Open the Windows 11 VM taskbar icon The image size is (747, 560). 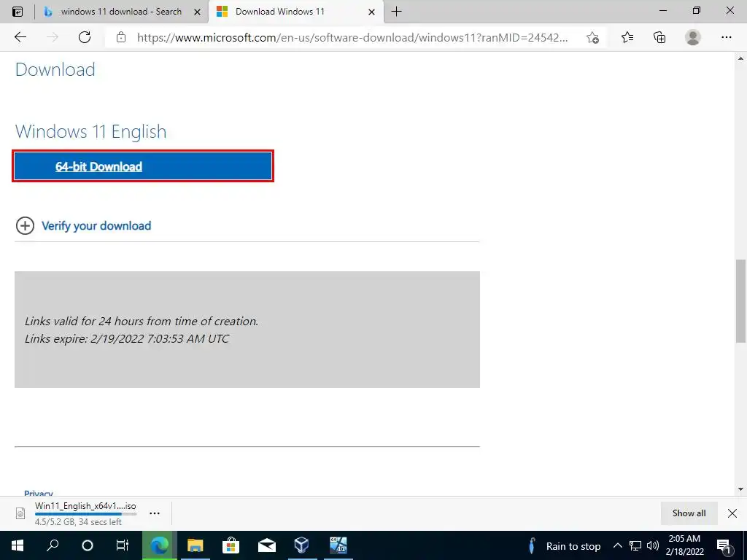(338, 545)
